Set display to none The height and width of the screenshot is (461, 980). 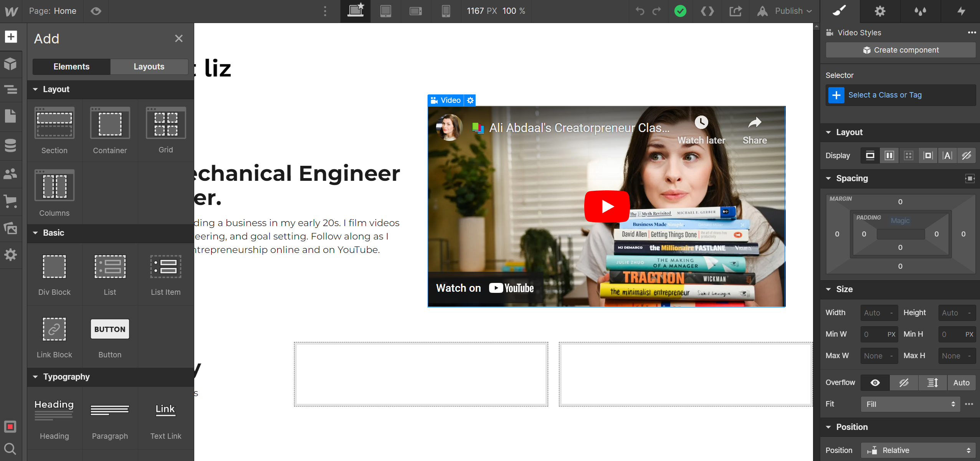tap(967, 155)
